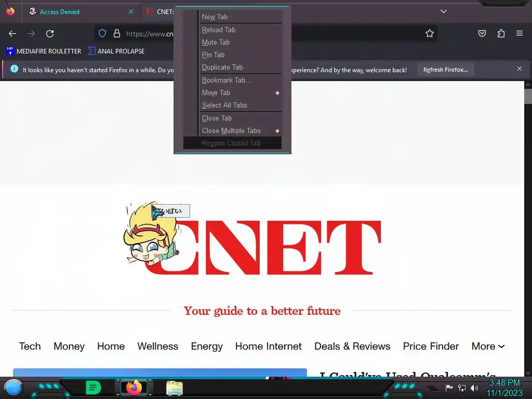Open the Save to Pocket icon
The width and height of the screenshot is (532, 399).
482,33
